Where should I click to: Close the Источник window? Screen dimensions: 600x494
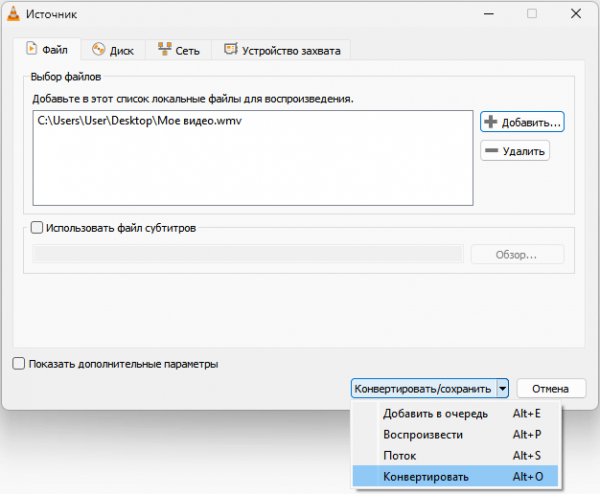tap(576, 14)
